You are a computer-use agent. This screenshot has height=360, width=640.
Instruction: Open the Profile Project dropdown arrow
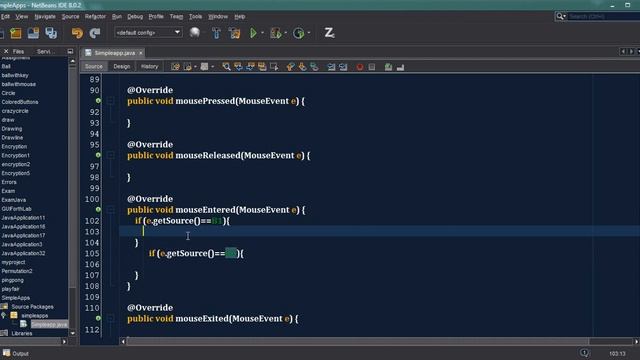pyautogui.click(x=309, y=33)
